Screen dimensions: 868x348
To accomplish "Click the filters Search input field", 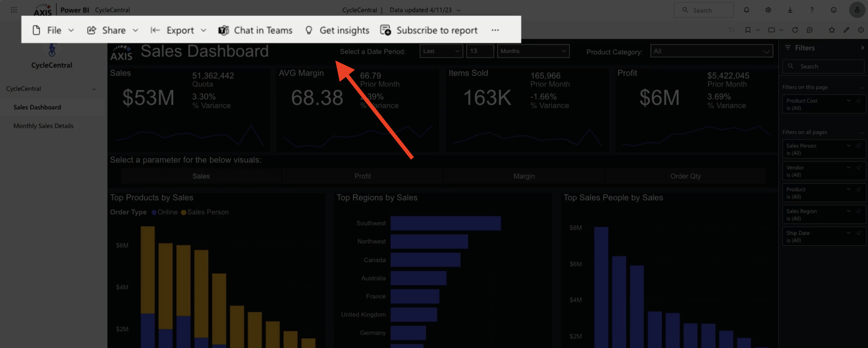I will coord(823,66).
